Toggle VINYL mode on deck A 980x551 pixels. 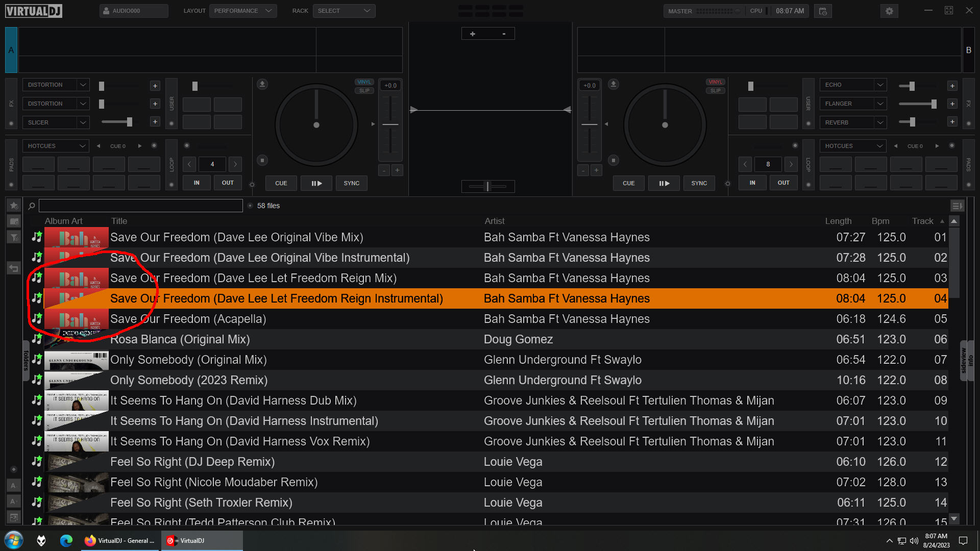[364, 82]
